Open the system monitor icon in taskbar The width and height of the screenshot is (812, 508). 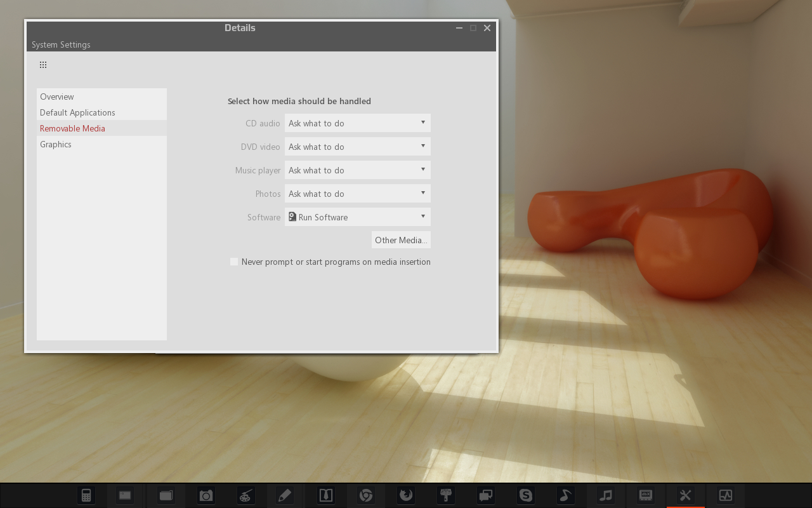pos(725,495)
